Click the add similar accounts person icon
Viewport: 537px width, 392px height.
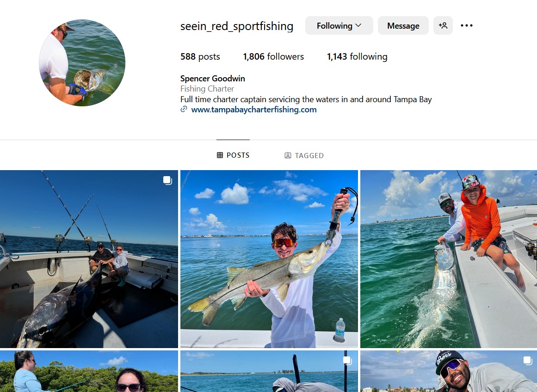point(443,25)
